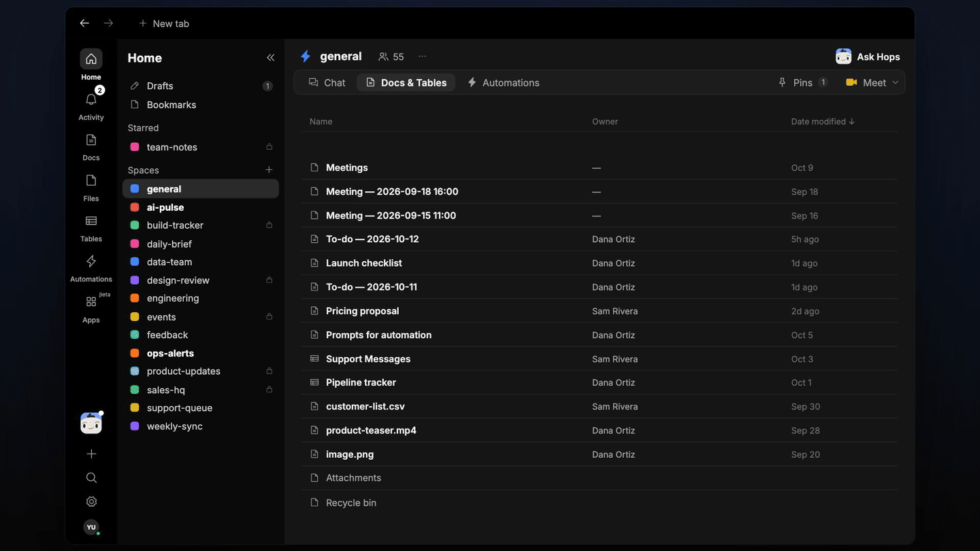Open the Meet dropdown

pos(872,83)
